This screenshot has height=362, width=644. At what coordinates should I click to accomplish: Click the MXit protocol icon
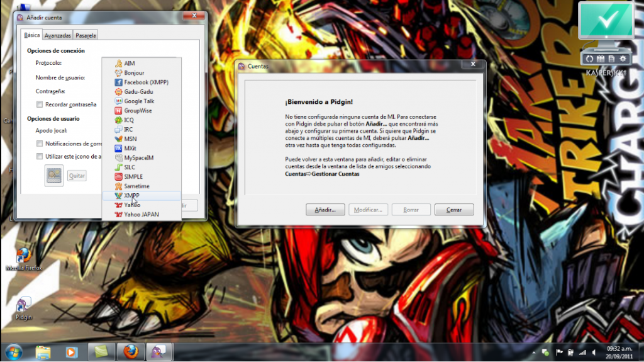pyautogui.click(x=118, y=149)
